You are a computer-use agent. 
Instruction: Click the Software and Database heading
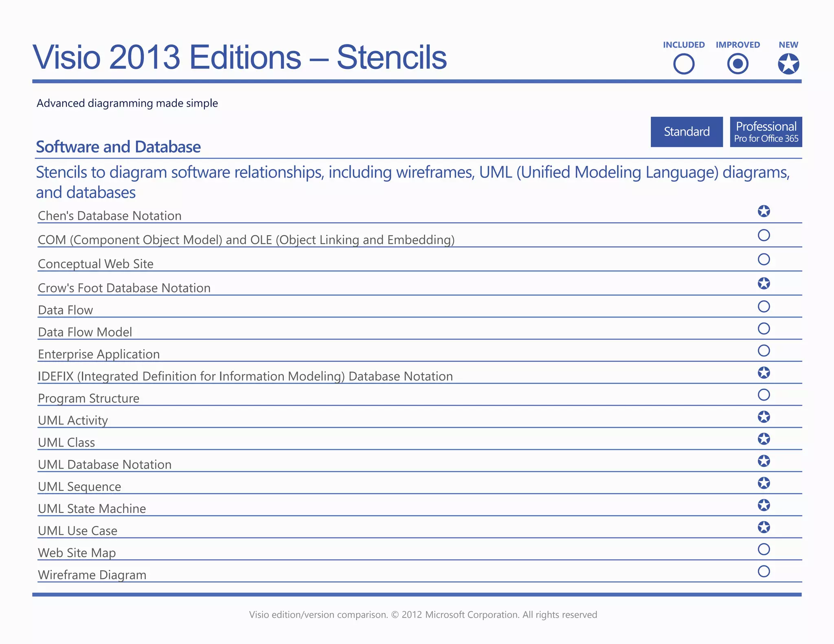[118, 147]
